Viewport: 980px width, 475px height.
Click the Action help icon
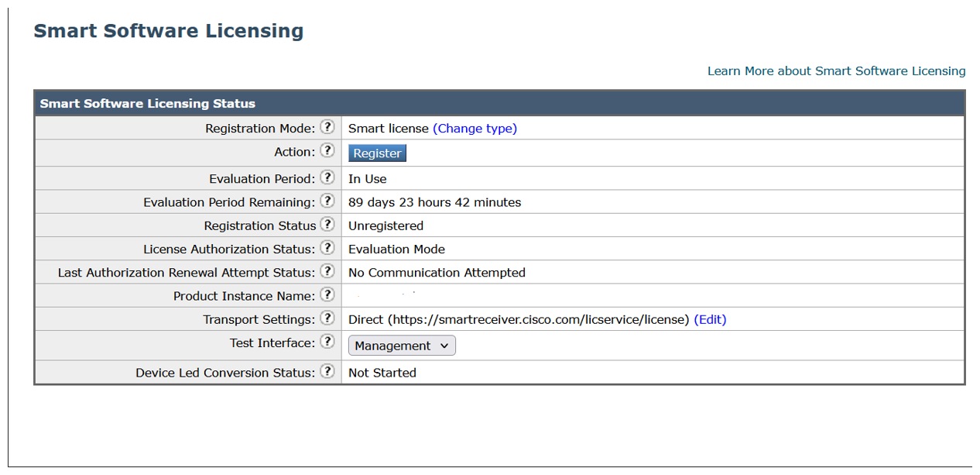(327, 151)
